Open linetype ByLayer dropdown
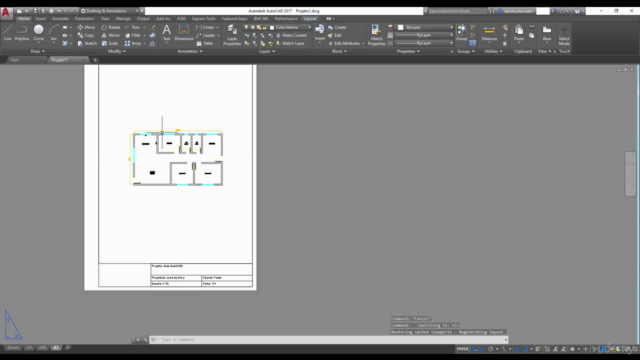Screen dimensions: 640x360 (424, 43)
